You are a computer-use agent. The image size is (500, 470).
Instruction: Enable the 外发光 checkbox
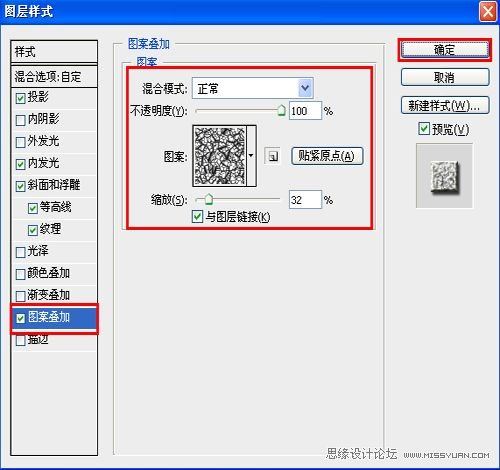tap(21, 142)
